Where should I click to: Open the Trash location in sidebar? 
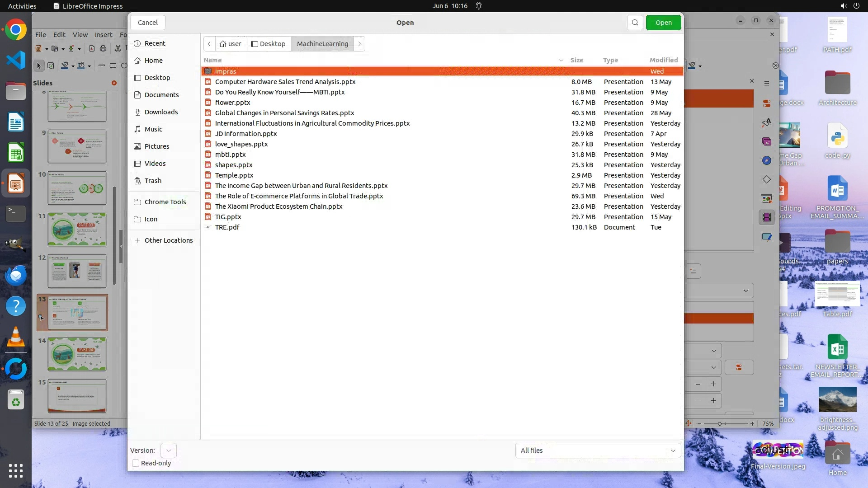point(153,181)
